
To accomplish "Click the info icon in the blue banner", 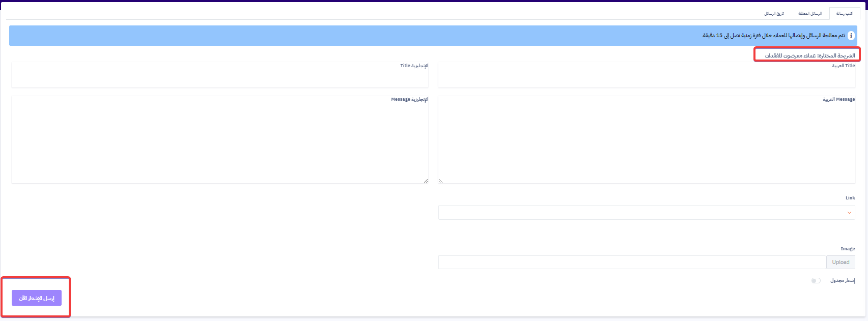I will point(851,36).
